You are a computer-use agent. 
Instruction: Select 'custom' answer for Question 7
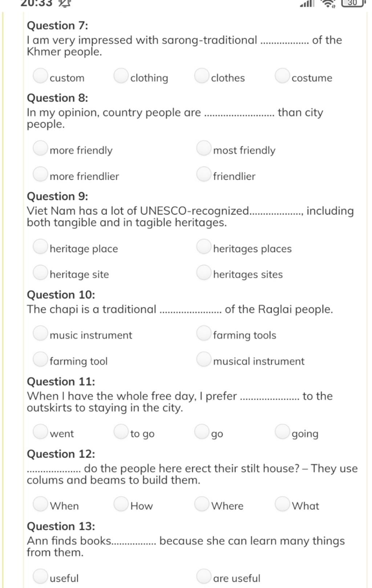pyautogui.click(x=40, y=76)
